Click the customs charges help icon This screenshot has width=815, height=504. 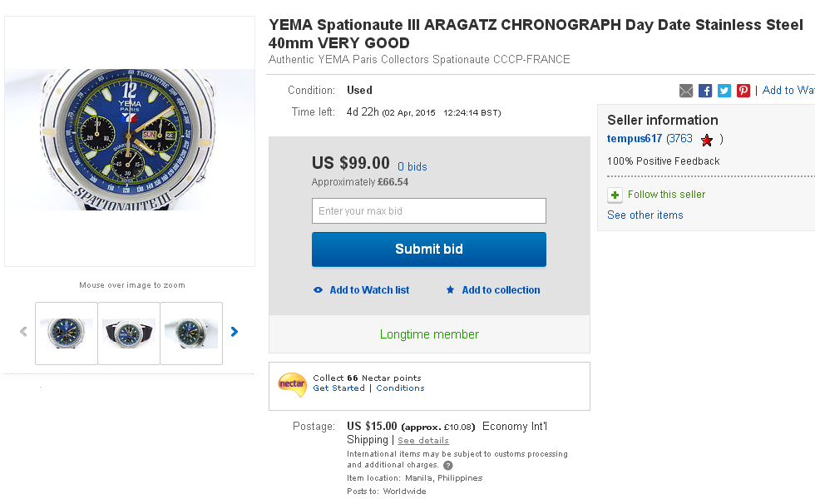point(448,466)
